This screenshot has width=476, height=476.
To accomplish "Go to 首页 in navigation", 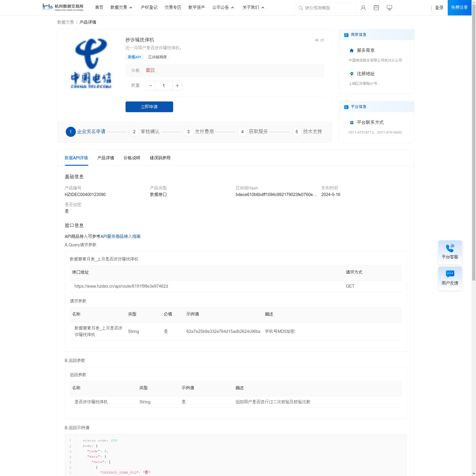I will 99,7.
